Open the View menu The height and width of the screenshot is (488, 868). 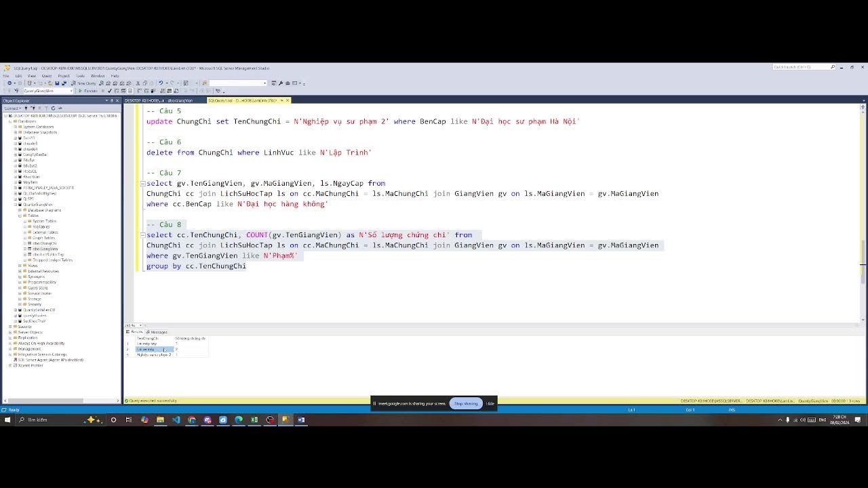pyautogui.click(x=32, y=76)
